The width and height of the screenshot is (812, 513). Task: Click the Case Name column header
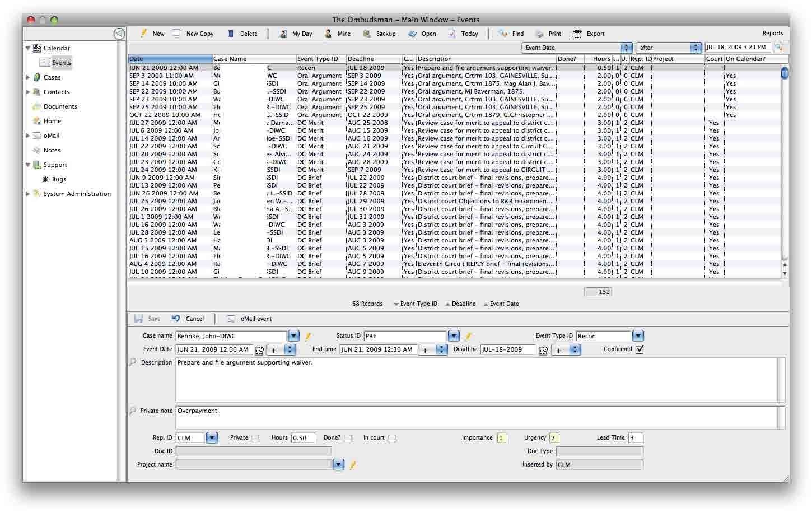tap(254, 59)
